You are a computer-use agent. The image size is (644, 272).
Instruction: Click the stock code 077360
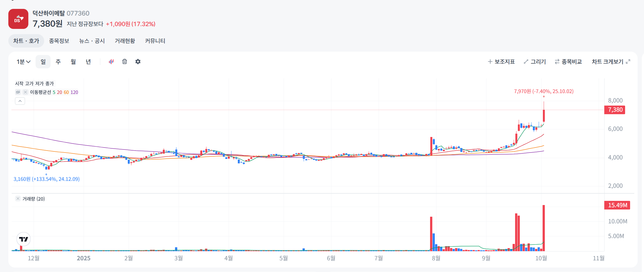coord(78,13)
